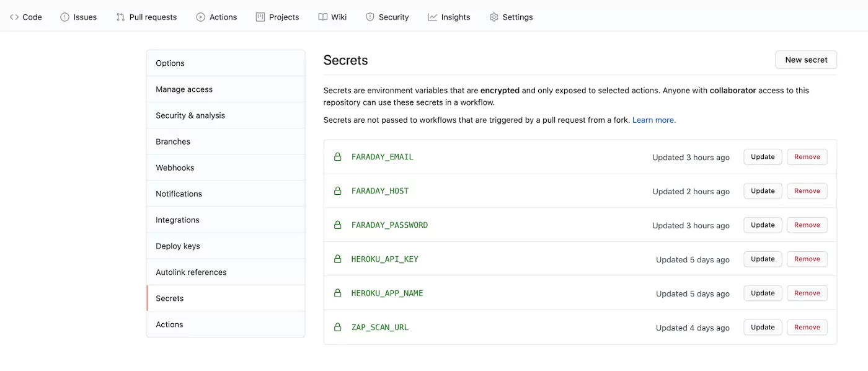Update the FARADAY_HOST secret
Screen dimensions: 868x371
(763, 191)
